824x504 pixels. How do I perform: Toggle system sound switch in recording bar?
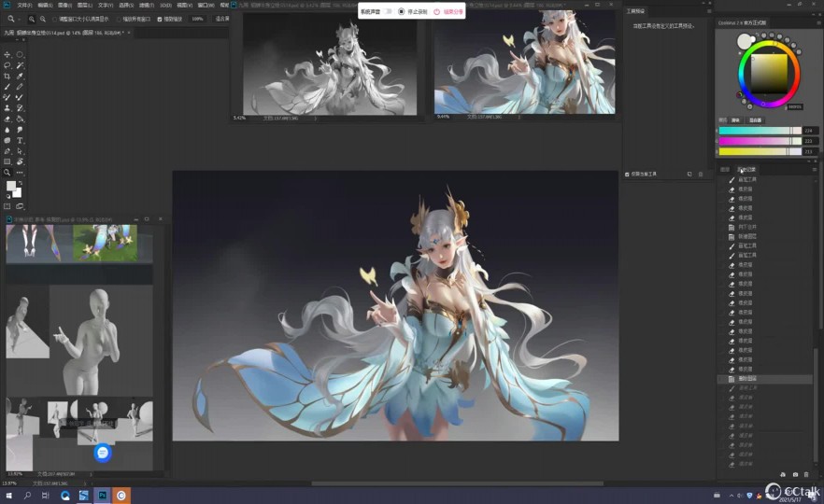(x=388, y=11)
